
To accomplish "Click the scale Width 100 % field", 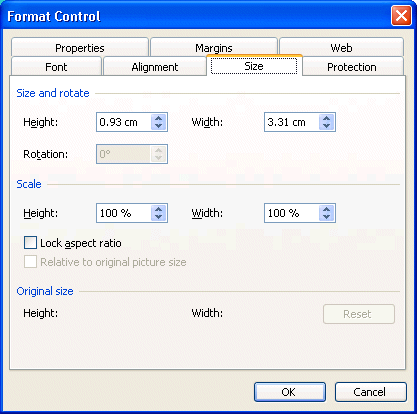I will (292, 213).
